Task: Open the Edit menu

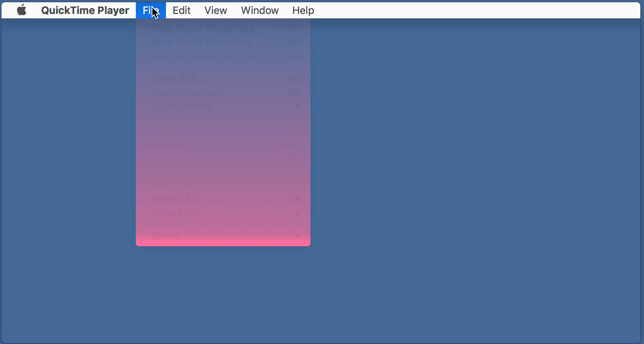Action: (x=182, y=10)
